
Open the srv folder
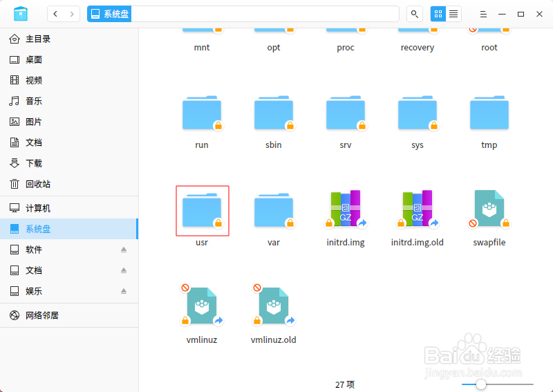[345, 113]
